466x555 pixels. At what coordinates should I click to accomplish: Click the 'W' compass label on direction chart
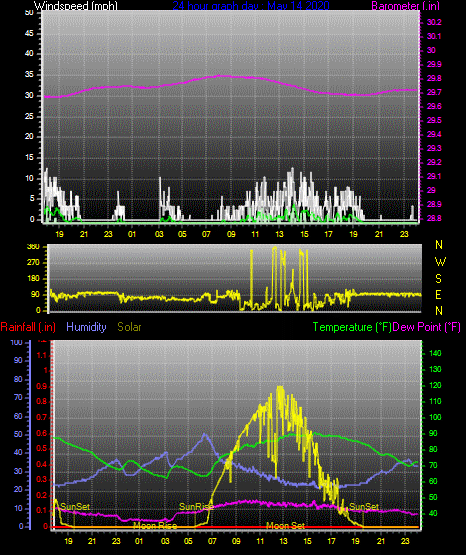click(440, 262)
